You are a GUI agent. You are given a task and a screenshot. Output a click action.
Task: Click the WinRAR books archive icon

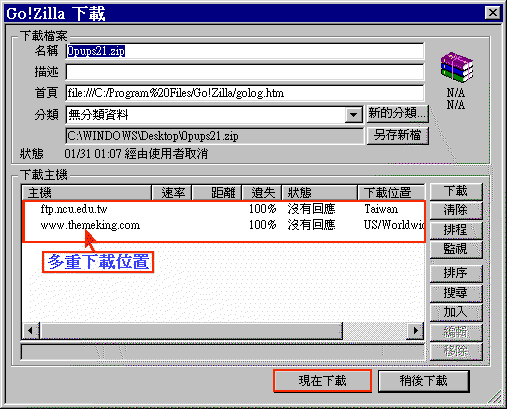click(x=457, y=67)
